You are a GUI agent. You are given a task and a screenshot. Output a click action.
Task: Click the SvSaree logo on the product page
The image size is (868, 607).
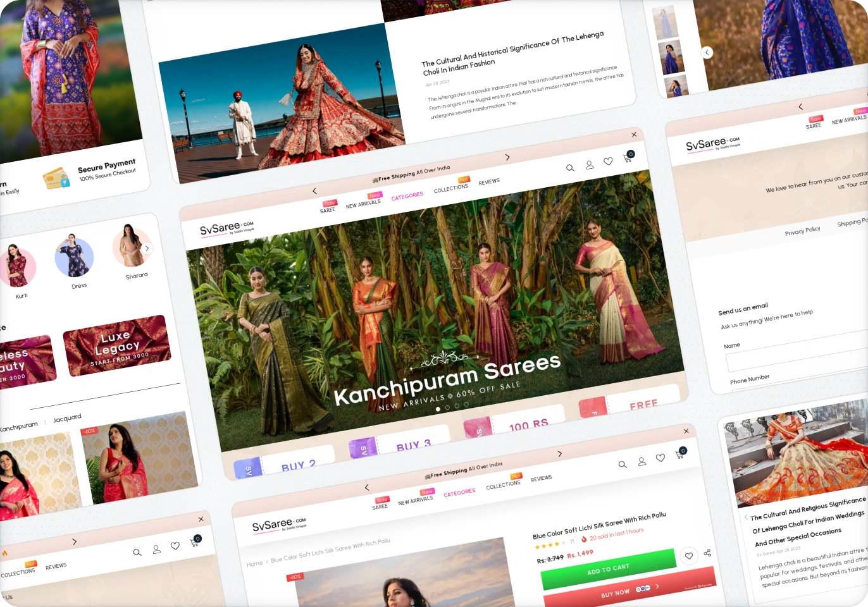coord(279,525)
